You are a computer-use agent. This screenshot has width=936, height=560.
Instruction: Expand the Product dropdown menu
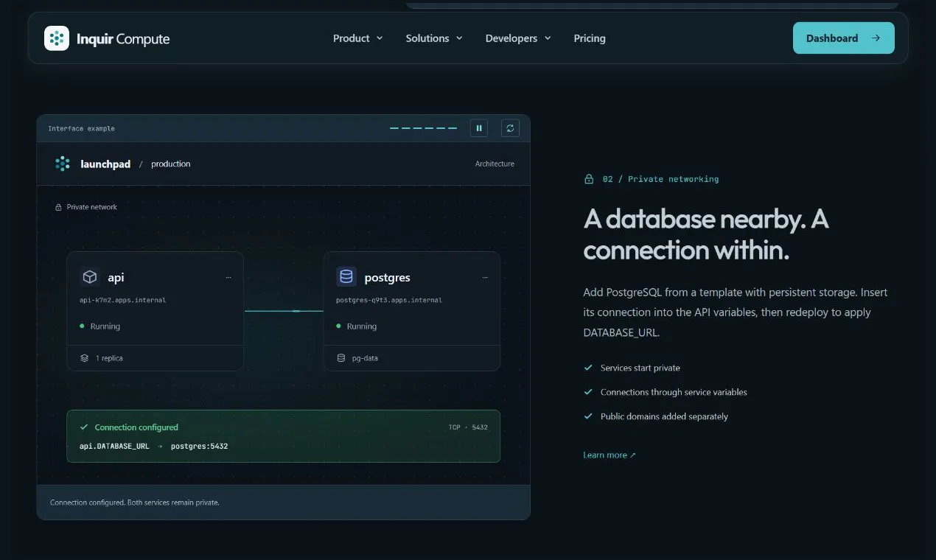pos(358,38)
